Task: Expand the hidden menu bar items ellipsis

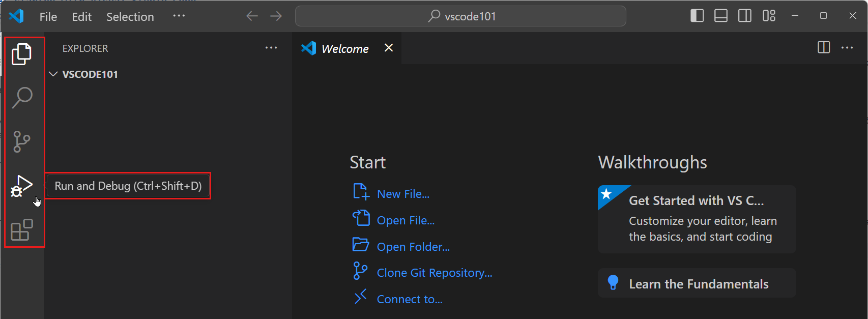Action: 179,16
